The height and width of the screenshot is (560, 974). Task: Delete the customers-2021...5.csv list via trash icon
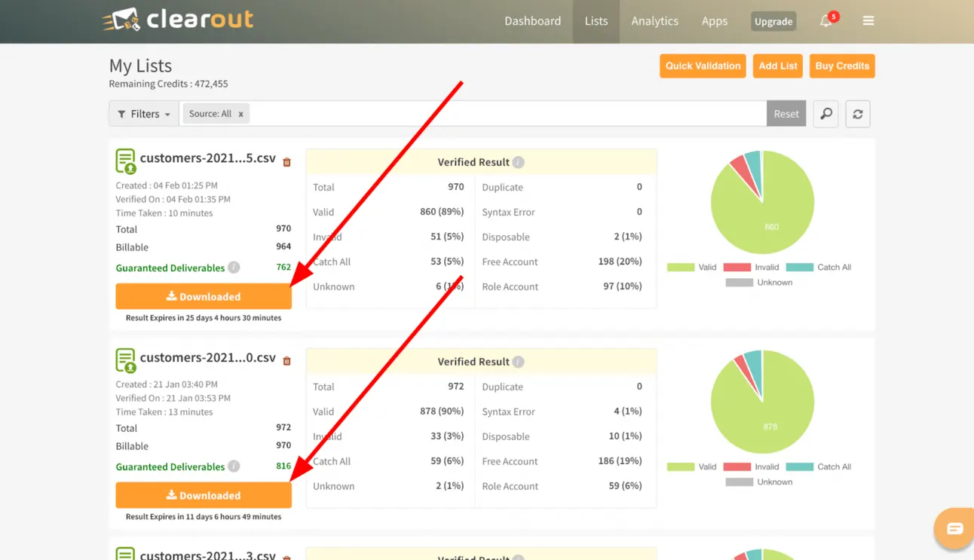(286, 162)
